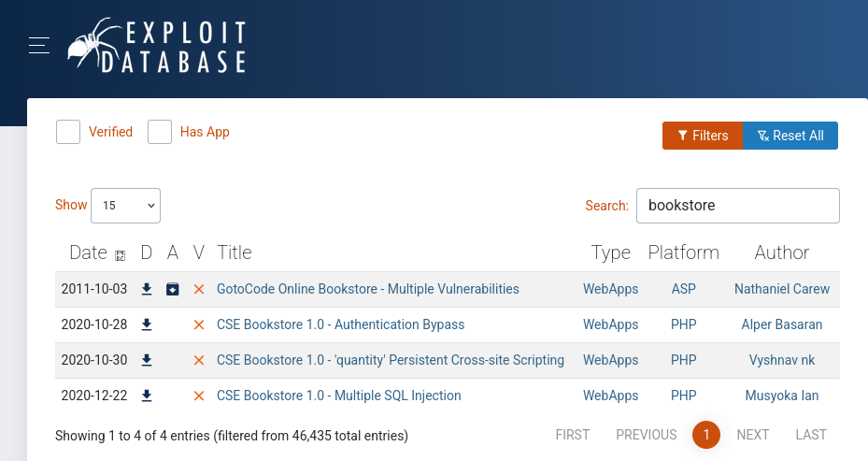Screen dimensions: 868x461
Task: Click the Title column header
Action: pyautogui.click(x=235, y=252)
